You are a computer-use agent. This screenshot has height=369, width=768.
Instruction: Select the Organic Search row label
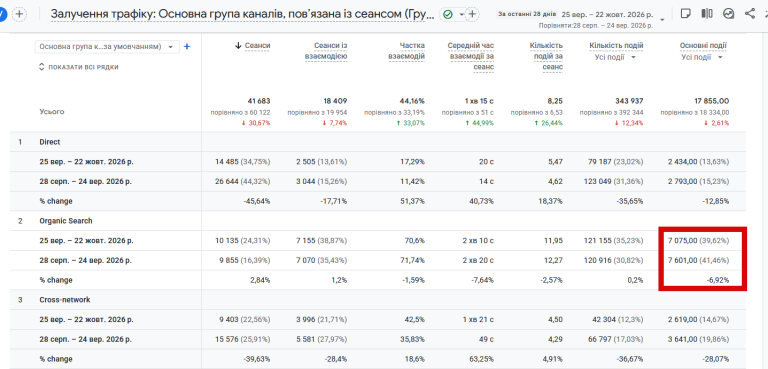click(x=66, y=221)
